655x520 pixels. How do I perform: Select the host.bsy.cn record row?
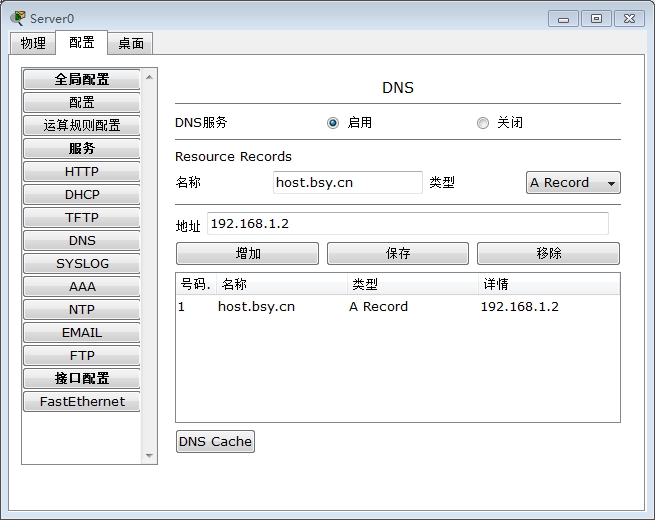(x=397, y=307)
